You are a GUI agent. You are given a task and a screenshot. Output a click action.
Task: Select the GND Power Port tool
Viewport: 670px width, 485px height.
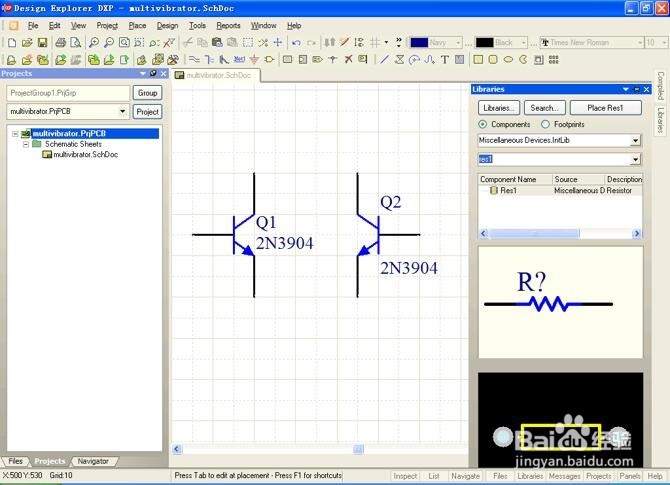pyautogui.click(x=254, y=59)
